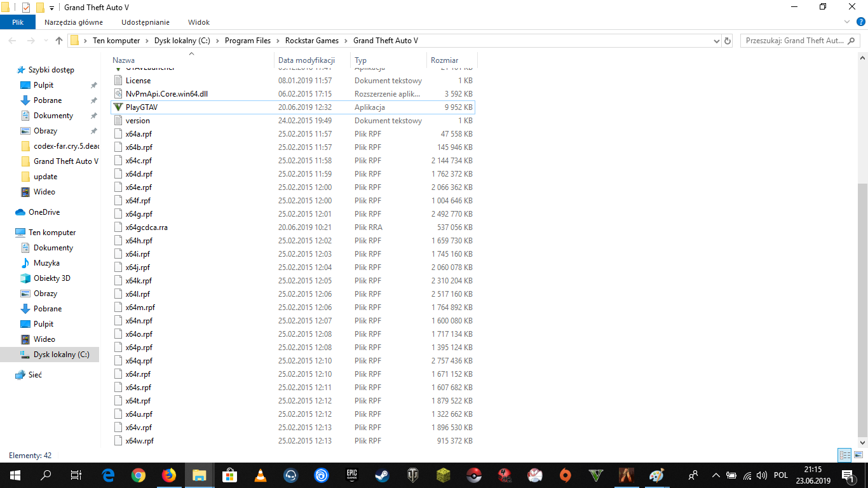Screen dimensions: 868x488
Task: Open recent locations dropdown next to arrows
Action: click(x=46, y=41)
